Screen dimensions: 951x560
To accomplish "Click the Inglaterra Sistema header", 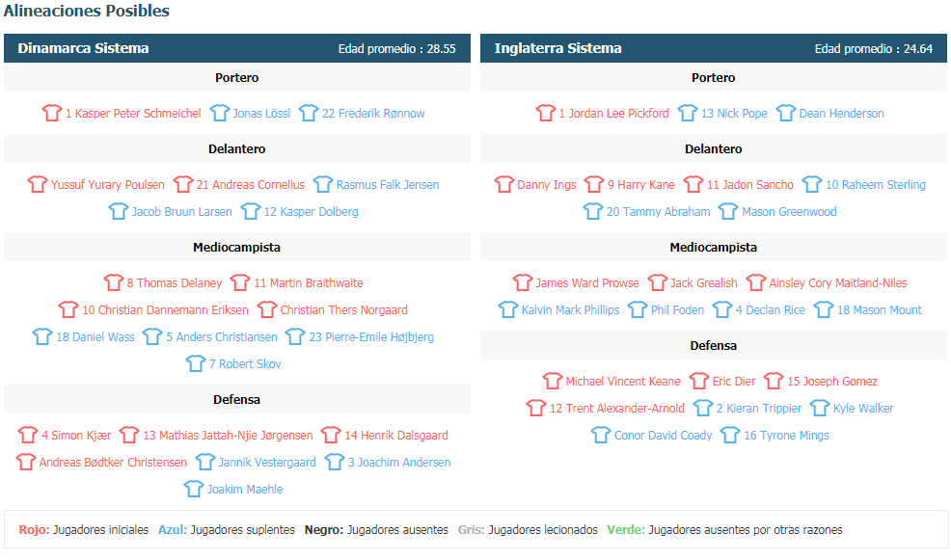I will point(714,48).
